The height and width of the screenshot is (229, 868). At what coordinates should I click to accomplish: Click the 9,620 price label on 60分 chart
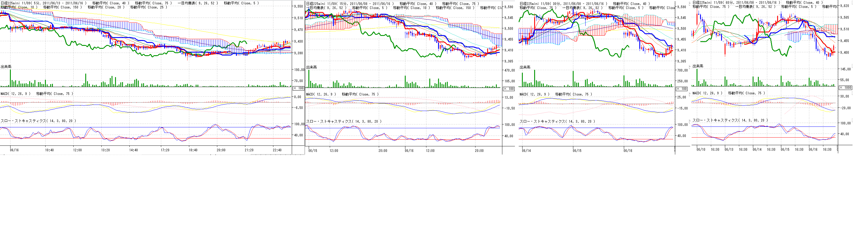(851, 6)
